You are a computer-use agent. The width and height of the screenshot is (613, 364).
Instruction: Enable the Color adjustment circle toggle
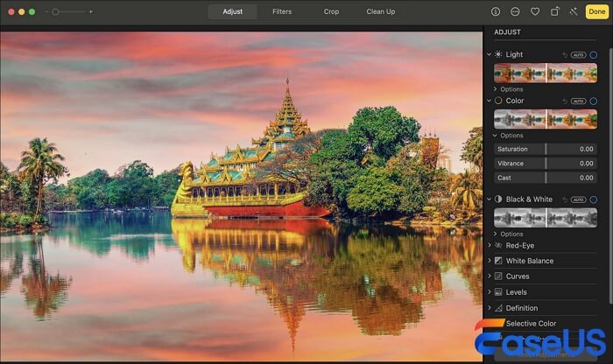click(x=594, y=101)
